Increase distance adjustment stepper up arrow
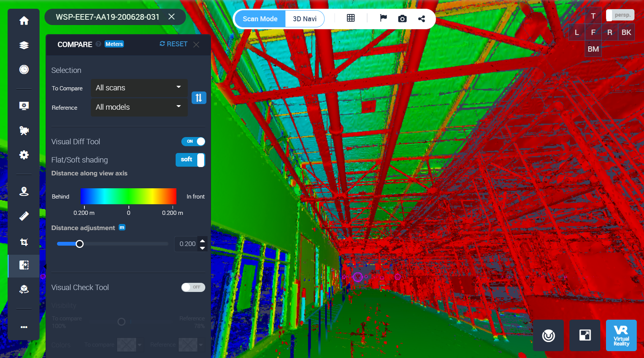Screen dimensions: 644x358 (x=203, y=241)
